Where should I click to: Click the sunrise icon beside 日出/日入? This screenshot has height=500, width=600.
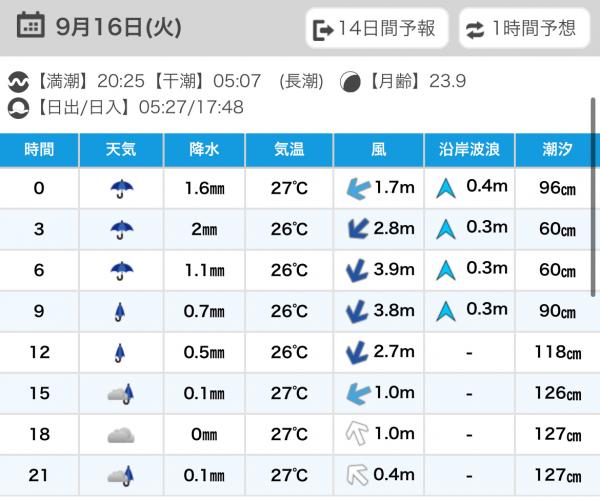pos(17,106)
